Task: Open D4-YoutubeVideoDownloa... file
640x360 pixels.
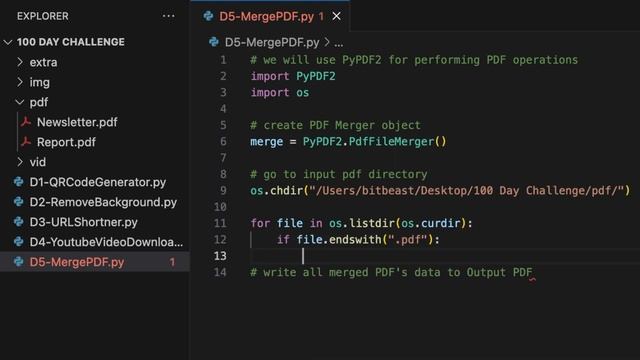Action: [106, 242]
